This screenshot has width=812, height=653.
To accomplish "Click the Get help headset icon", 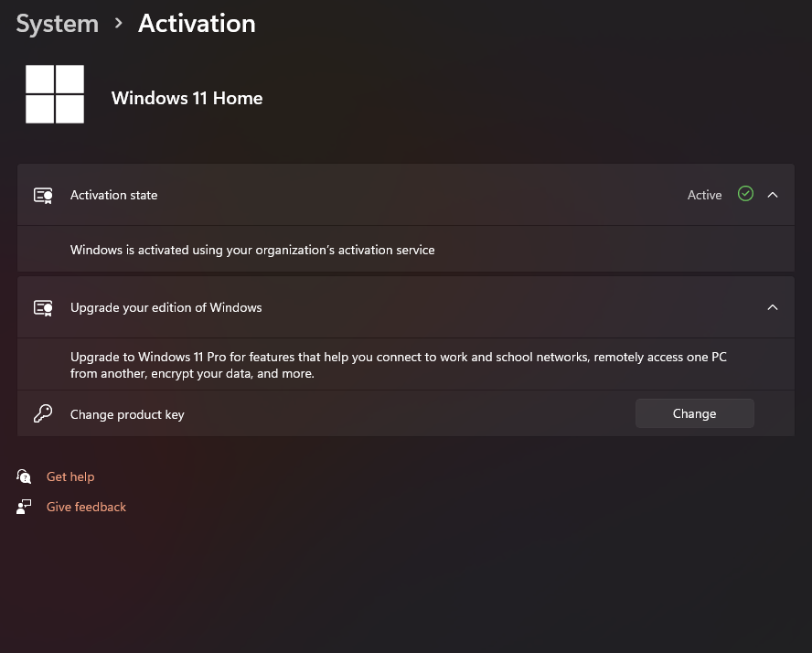I will click(24, 476).
